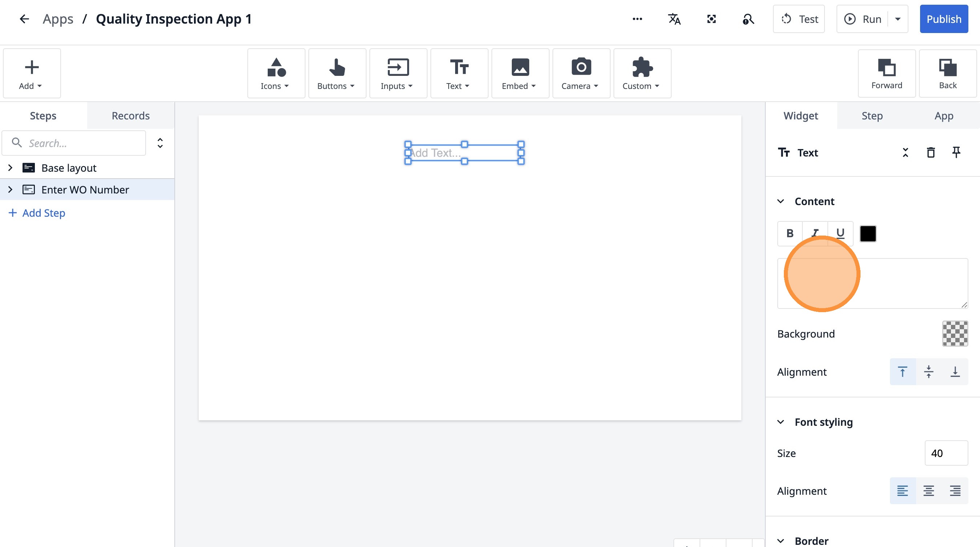Image resolution: width=980 pixels, height=547 pixels.
Task: Pin the Text widget panel
Action: coord(956,152)
